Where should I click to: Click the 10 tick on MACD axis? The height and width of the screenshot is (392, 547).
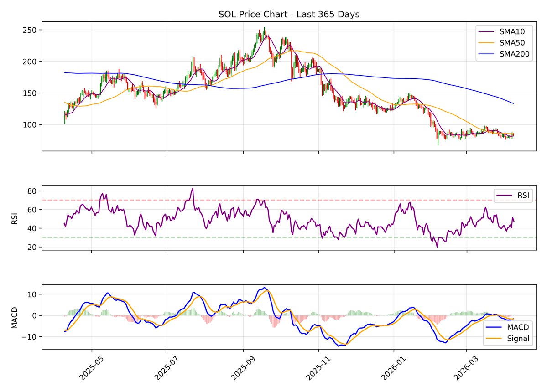click(x=32, y=294)
